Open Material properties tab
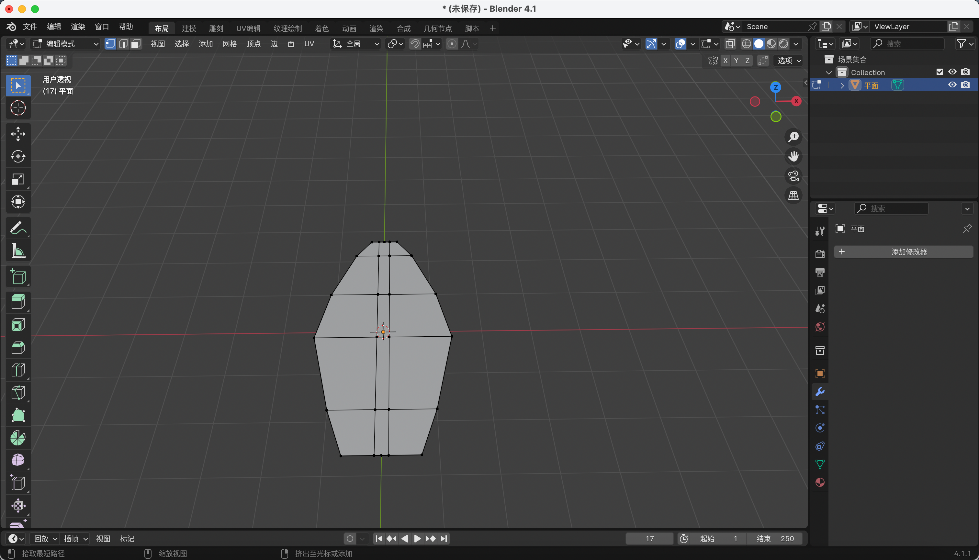This screenshot has width=979, height=560. point(820,482)
